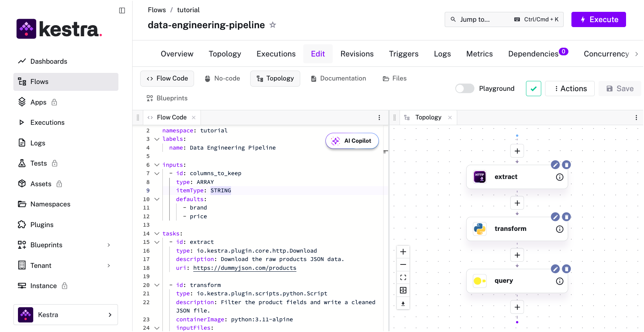Delete the query task node
The height and width of the screenshot is (332, 644).
pos(566,269)
